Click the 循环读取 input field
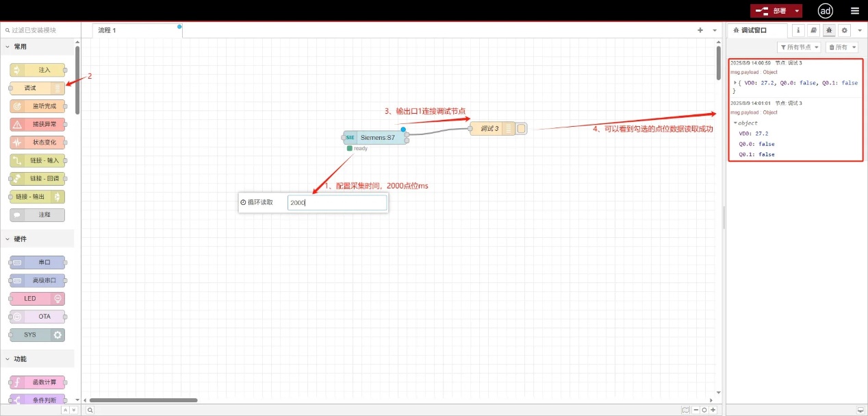This screenshot has height=416, width=868. (x=337, y=203)
